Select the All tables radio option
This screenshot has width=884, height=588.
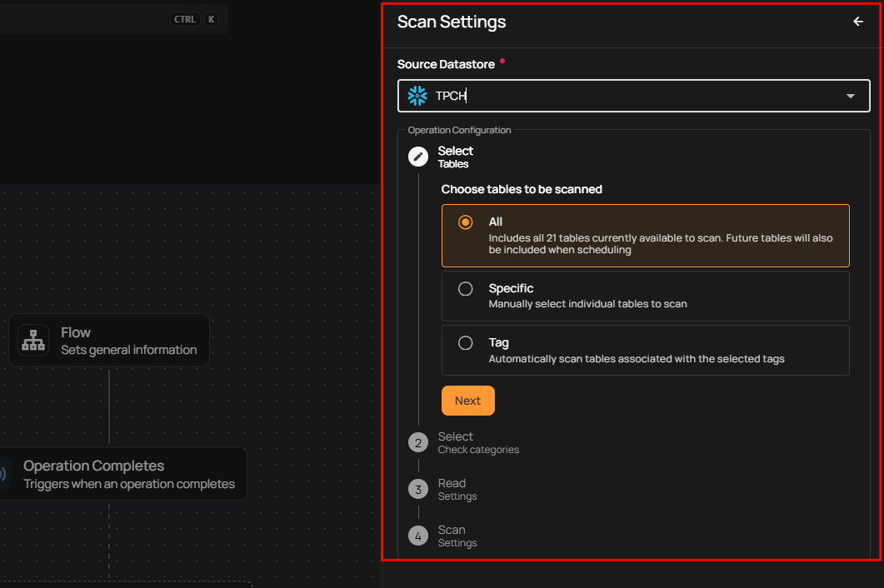pyautogui.click(x=466, y=222)
